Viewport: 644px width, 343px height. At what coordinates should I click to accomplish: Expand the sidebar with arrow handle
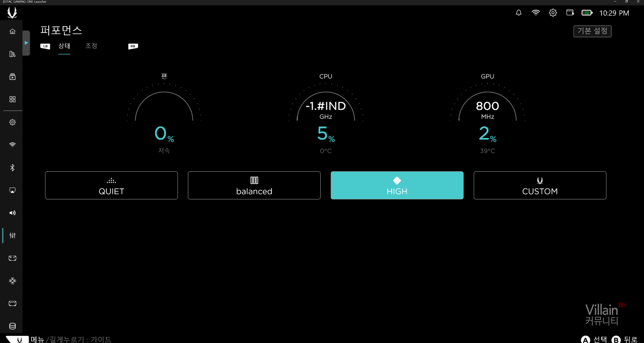[26, 43]
